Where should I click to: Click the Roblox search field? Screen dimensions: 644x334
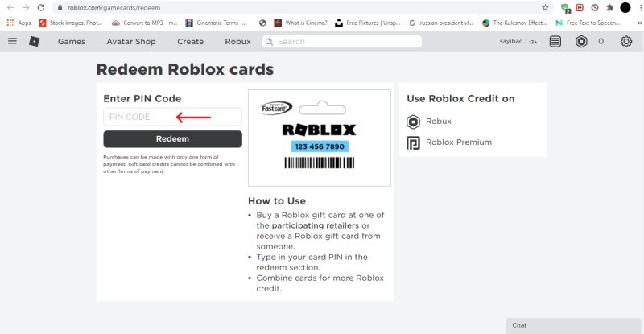coord(342,42)
